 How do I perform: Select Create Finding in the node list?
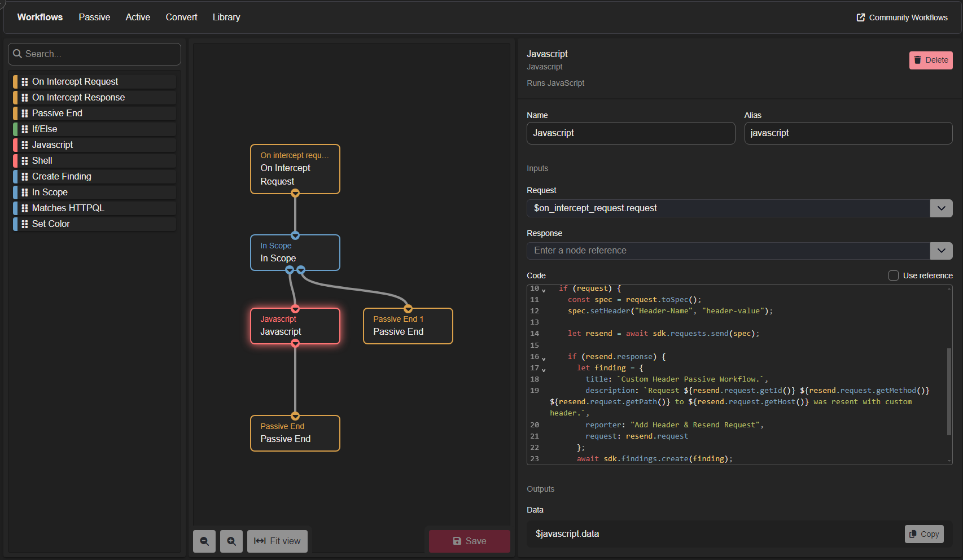[94, 177]
